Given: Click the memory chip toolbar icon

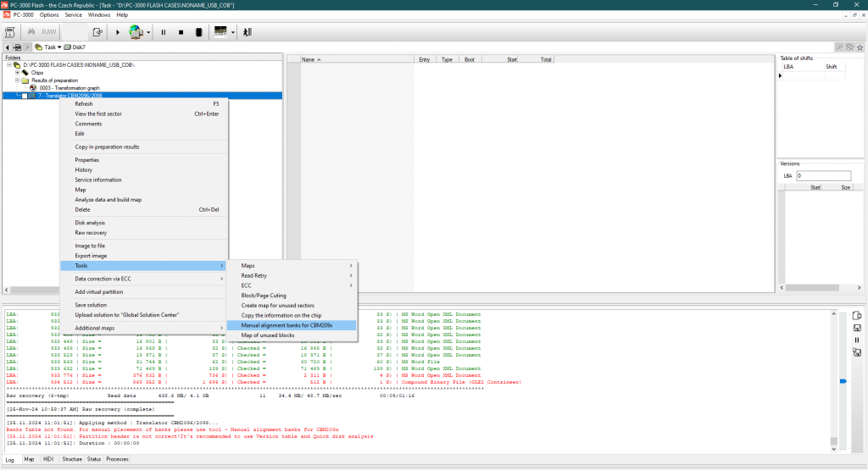Looking at the screenshot, I should [198, 32].
